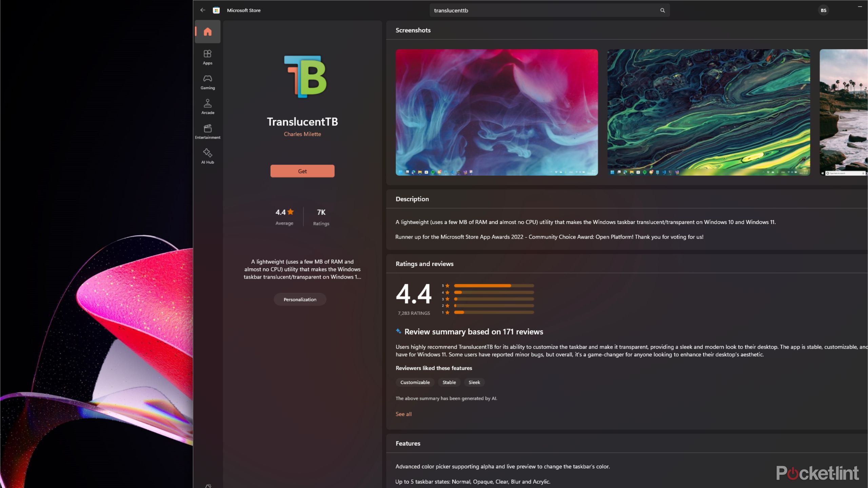This screenshot has height=488, width=868.
Task: Click the 5-star rating bar
Action: (494, 286)
